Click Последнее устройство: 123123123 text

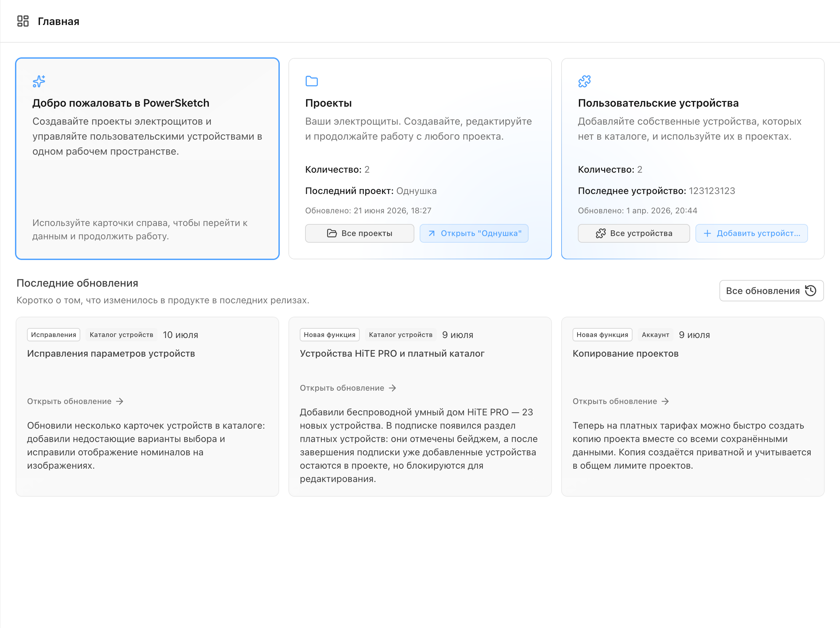pos(656,191)
